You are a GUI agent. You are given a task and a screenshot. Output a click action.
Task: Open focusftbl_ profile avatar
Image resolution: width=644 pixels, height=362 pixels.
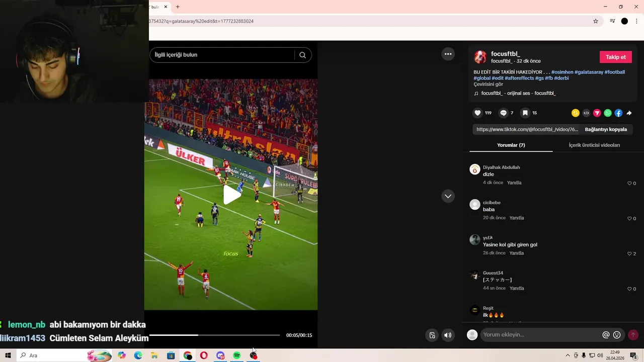(480, 57)
